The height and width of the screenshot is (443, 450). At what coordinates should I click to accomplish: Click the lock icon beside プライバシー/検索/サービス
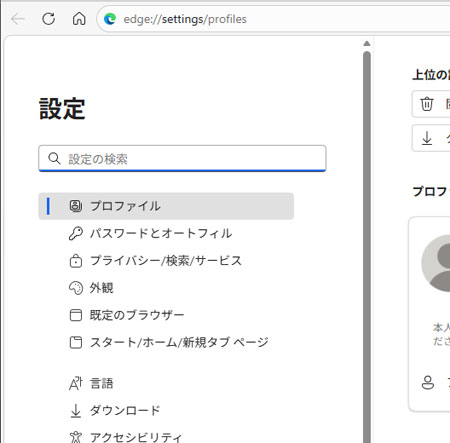click(76, 261)
